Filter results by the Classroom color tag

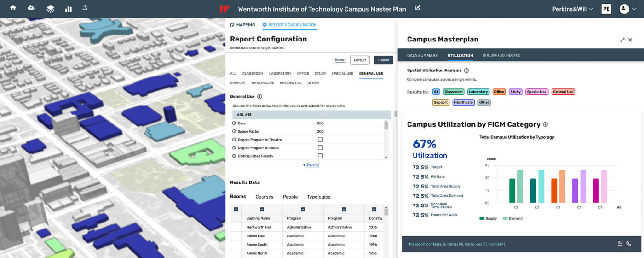pos(453,92)
